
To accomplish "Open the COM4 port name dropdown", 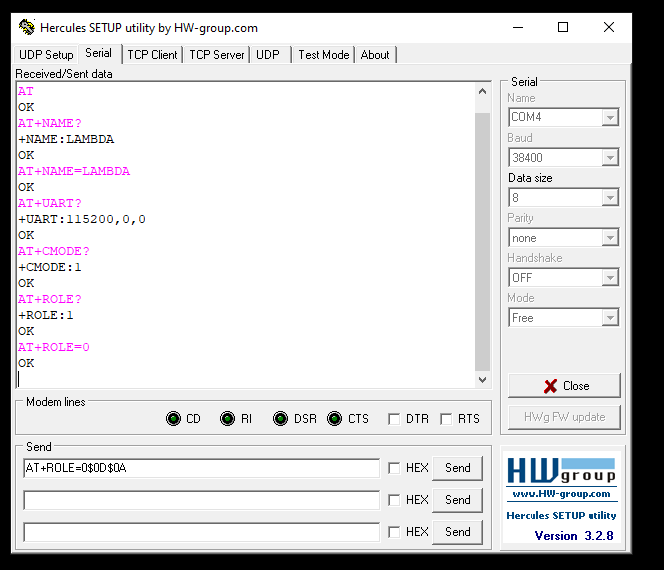I will tap(610, 117).
